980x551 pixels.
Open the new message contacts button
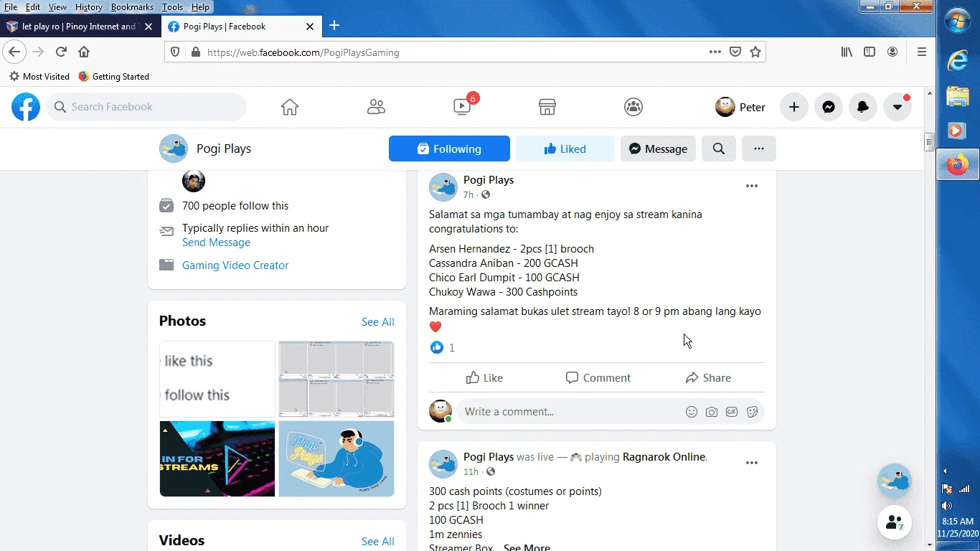(x=894, y=523)
